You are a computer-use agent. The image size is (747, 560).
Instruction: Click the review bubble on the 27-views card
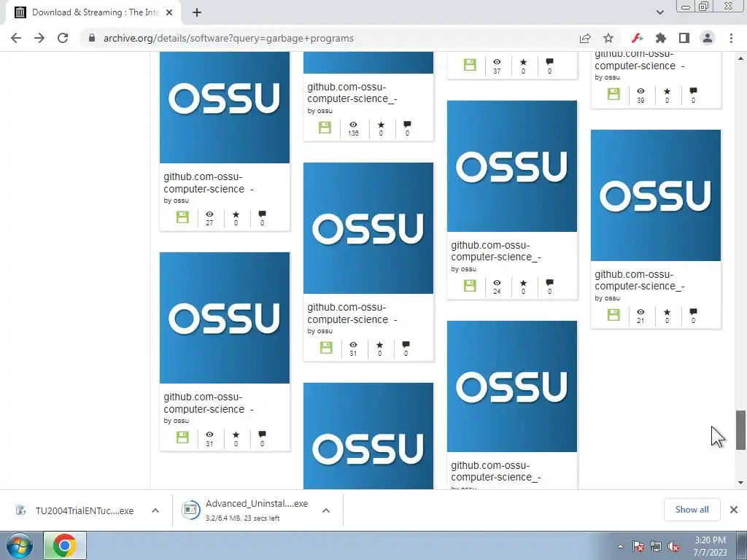tap(262, 214)
